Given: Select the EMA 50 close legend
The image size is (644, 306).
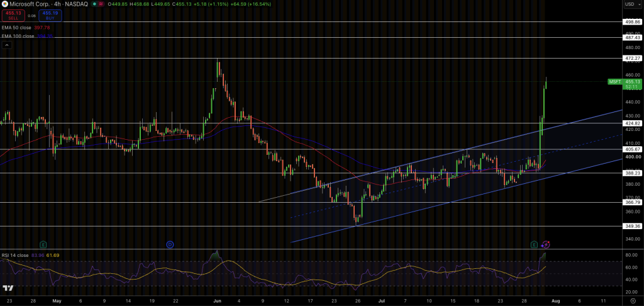Looking at the screenshot, I should click(x=18, y=28).
